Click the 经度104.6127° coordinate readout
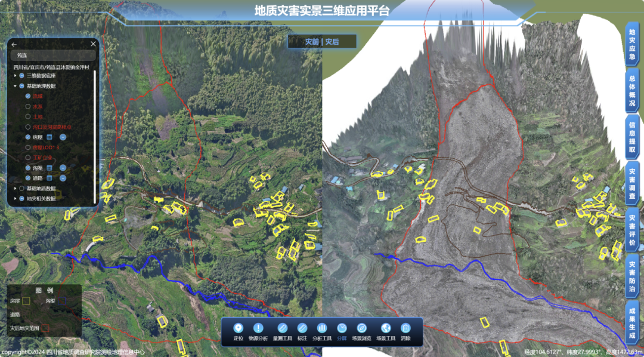Screen dimensions: 644x357 tap(544, 352)
